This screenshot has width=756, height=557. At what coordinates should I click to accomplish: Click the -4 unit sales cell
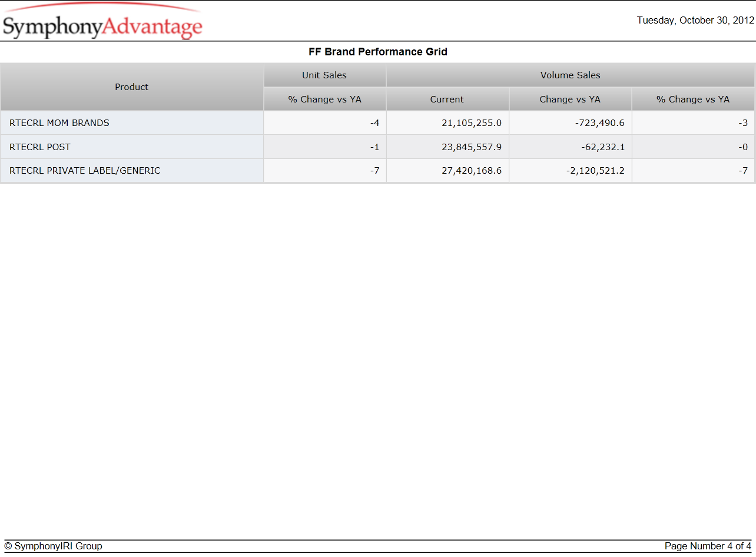(324, 123)
